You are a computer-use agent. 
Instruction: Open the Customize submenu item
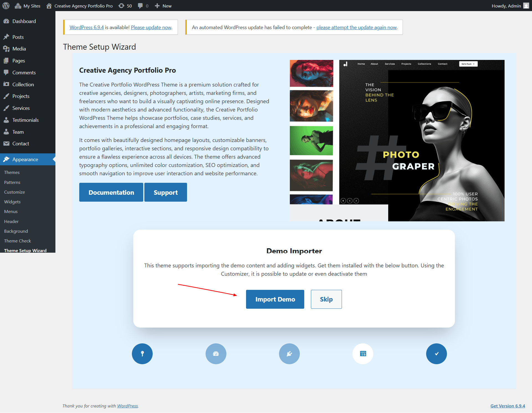pyautogui.click(x=14, y=192)
